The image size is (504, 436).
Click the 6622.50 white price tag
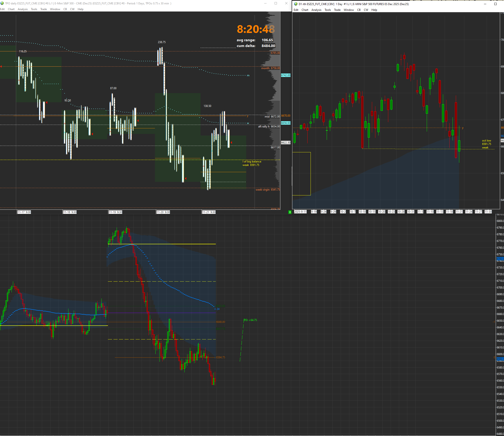286,143
